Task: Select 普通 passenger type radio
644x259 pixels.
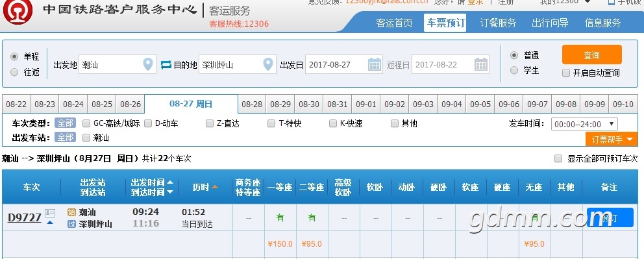Action: (514, 55)
